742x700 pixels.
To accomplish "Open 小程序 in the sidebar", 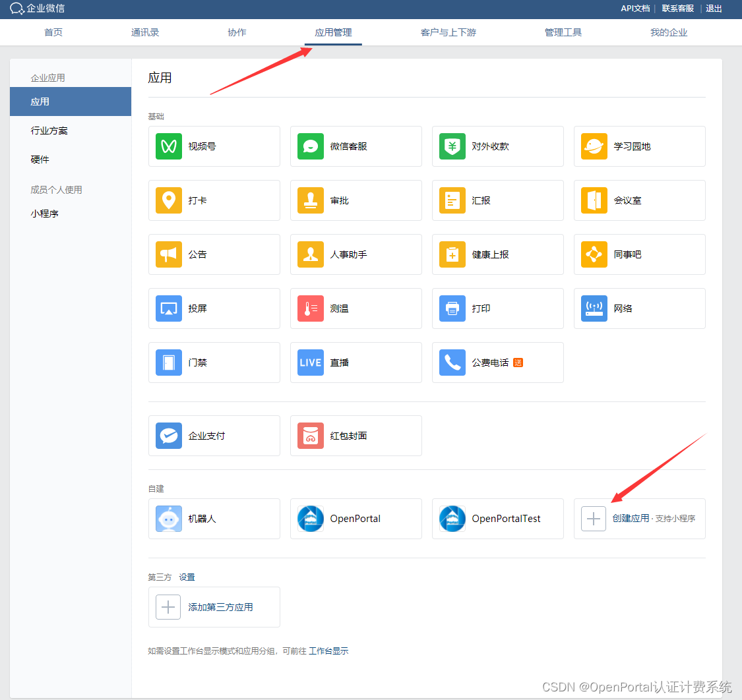I will pos(44,214).
